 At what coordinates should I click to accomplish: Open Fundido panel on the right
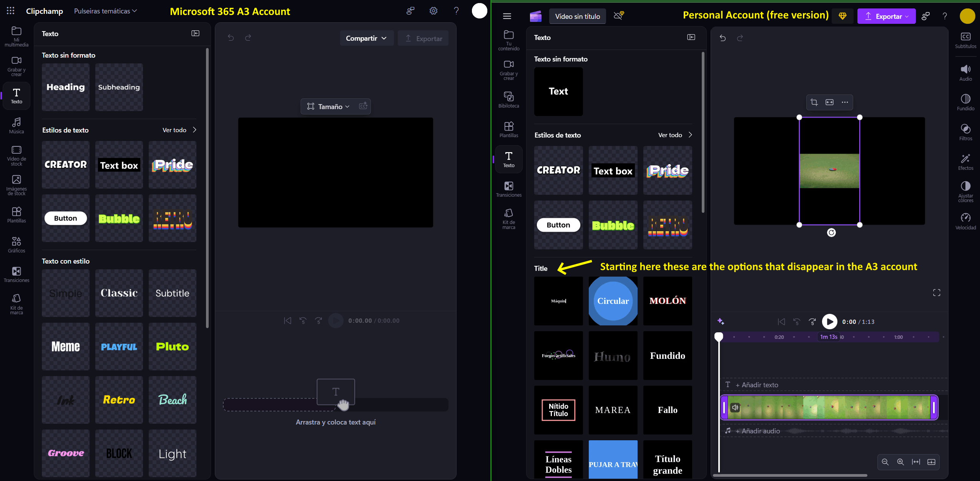965,103
